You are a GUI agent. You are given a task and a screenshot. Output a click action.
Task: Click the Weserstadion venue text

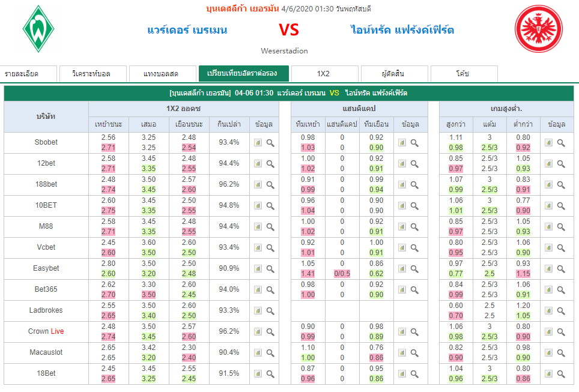(x=284, y=51)
